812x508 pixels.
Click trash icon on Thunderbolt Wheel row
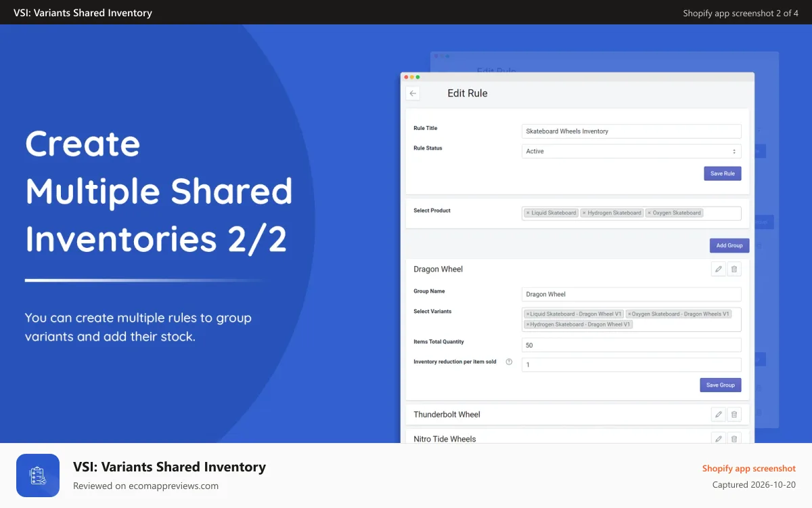734,414
